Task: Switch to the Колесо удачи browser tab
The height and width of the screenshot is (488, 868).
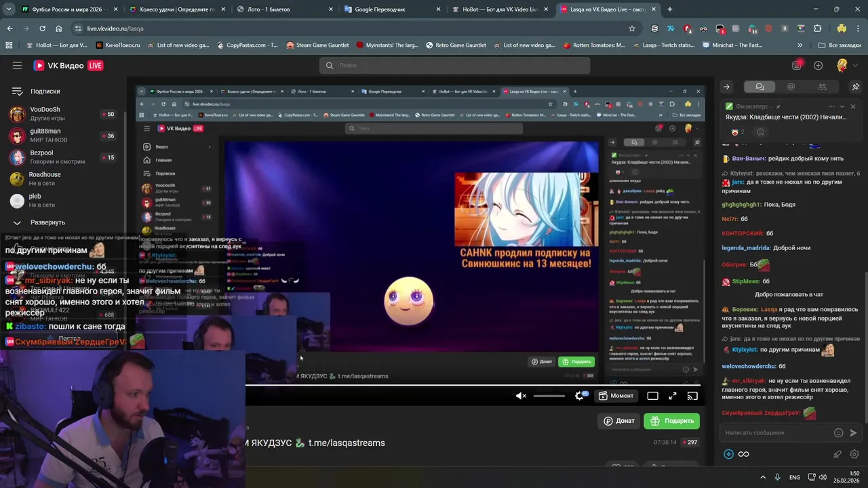Action: 178,9
